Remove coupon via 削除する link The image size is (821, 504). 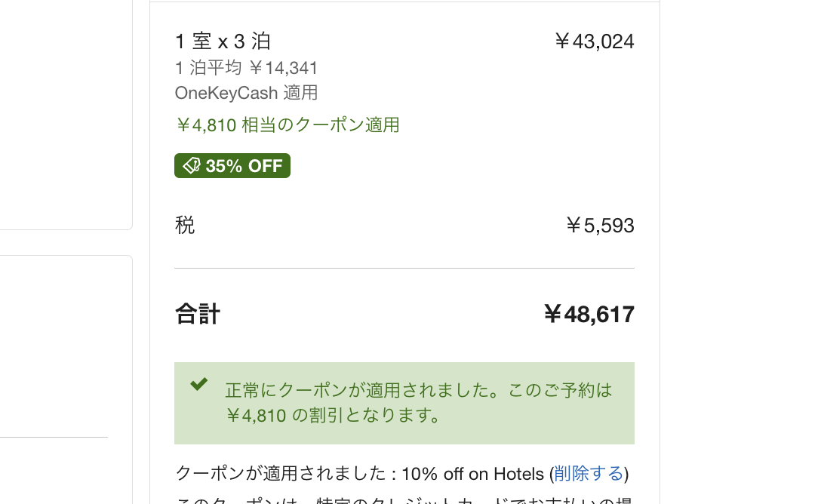coord(589,474)
